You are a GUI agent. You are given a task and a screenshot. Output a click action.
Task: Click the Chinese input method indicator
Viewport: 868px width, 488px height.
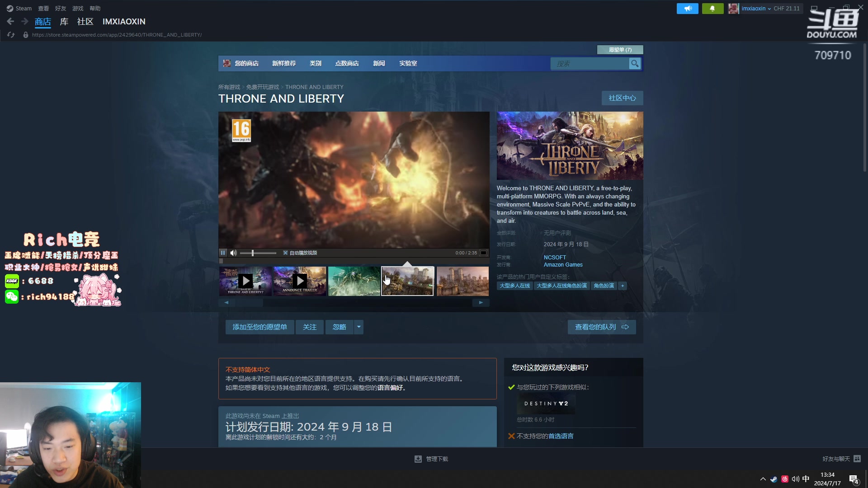coord(806,479)
